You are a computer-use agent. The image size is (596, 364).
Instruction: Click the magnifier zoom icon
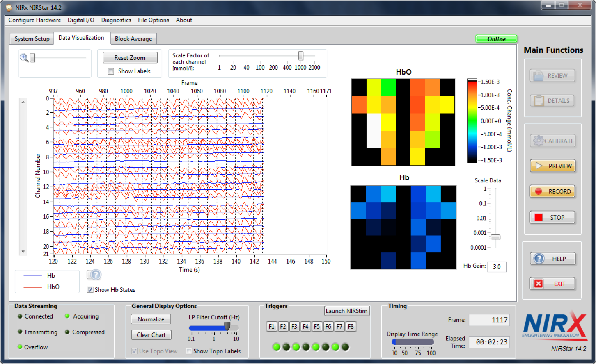(24, 58)
